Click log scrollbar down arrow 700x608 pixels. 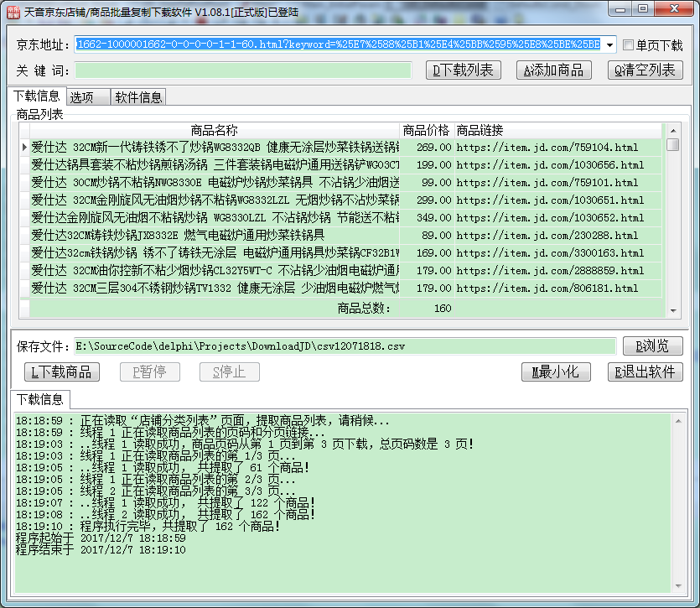tap(678, 585)
